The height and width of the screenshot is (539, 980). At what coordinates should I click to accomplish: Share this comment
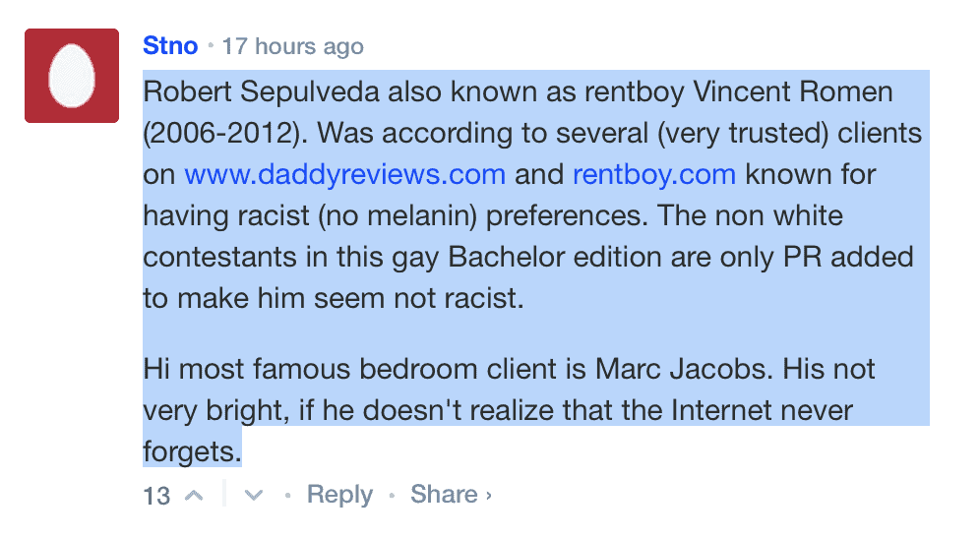pyautogui.click(x=444, y=495)
